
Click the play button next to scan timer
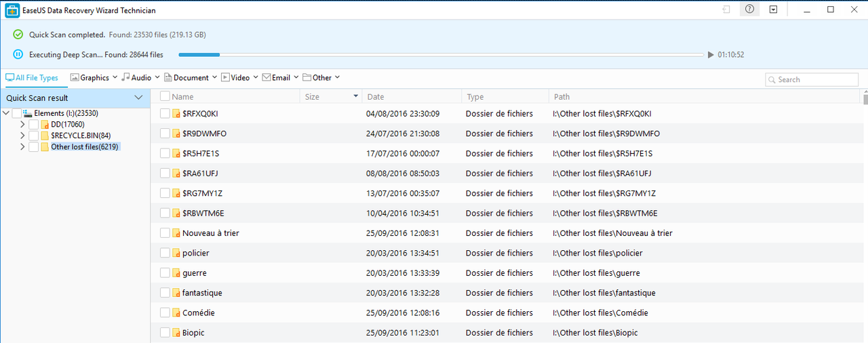click(x=711, y=54)
